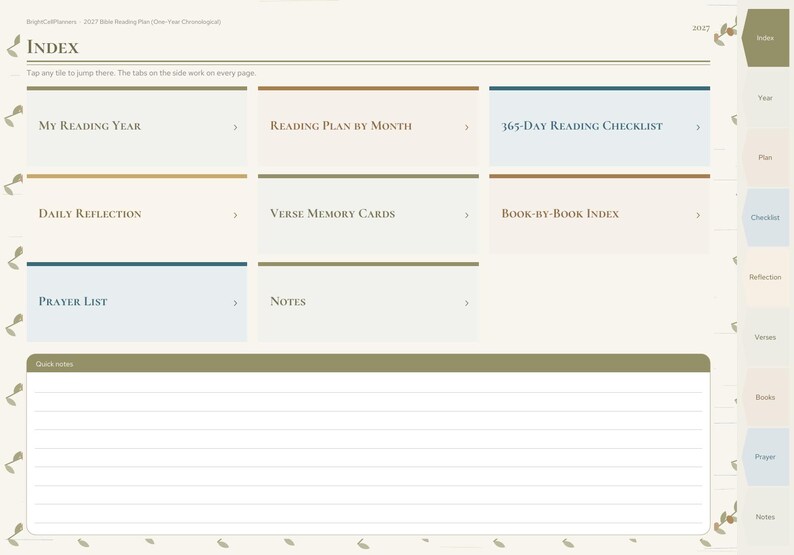Open the 365-Day Reading Checklist tile
This screenshot has height=555, width=794.
[x=600, y=126]
